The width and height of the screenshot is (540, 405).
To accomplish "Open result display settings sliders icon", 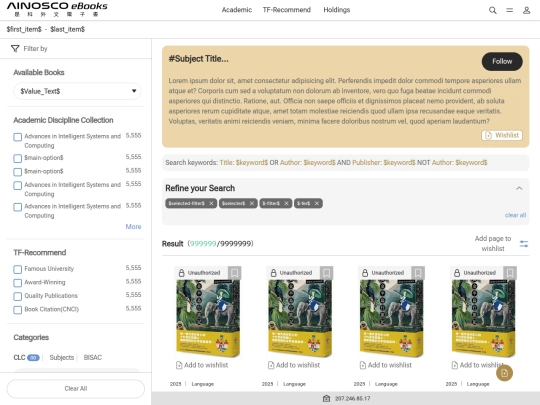I will [524, 244].
